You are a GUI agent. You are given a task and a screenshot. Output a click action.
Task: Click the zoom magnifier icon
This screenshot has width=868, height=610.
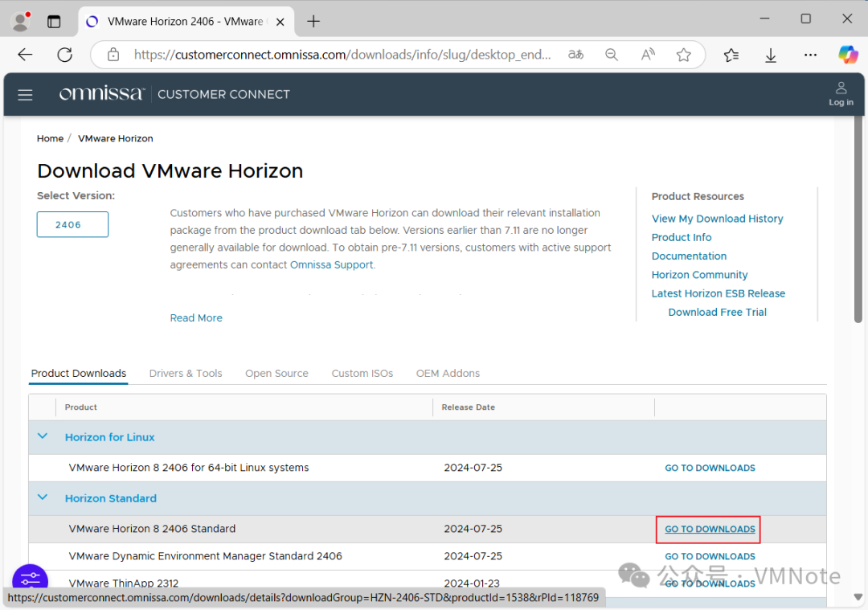(x=611, y=54)
